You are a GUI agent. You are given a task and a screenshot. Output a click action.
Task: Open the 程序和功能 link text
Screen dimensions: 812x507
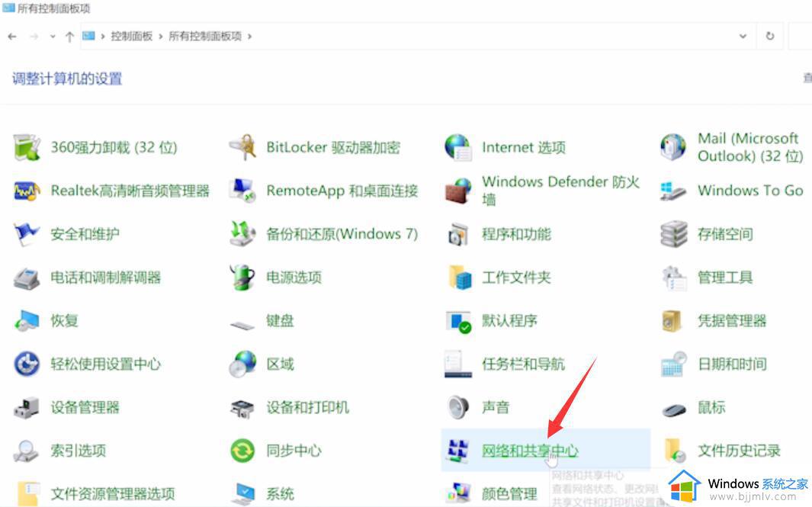pos(516,234)
